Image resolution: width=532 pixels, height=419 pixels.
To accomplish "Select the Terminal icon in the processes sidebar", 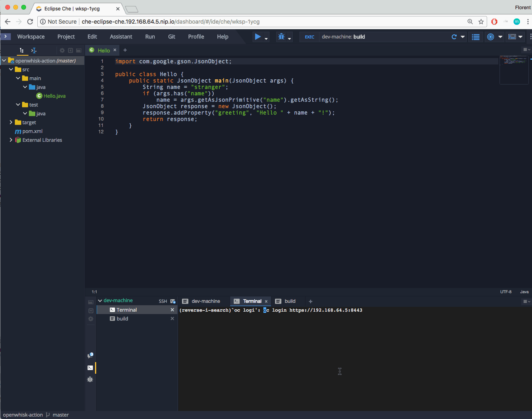I will coord(91,368).
